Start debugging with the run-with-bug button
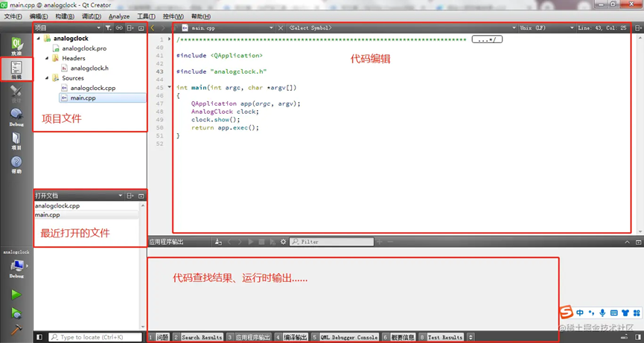644x343 pixels. tap(16, 313)
